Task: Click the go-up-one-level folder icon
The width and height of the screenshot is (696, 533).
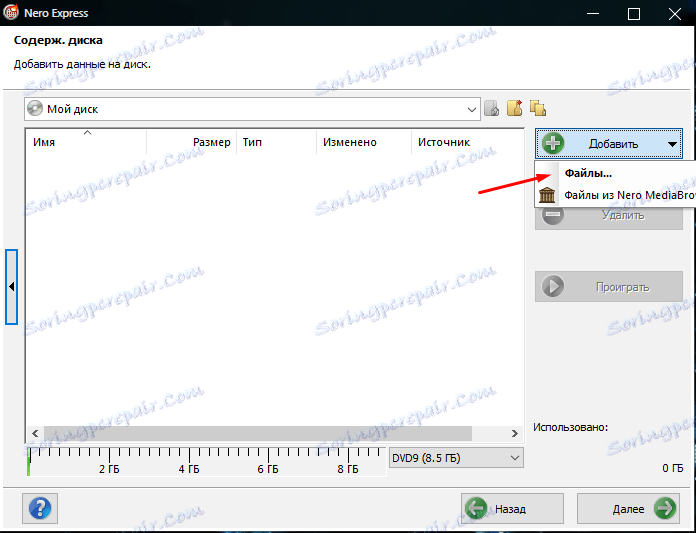Action: 492,108
